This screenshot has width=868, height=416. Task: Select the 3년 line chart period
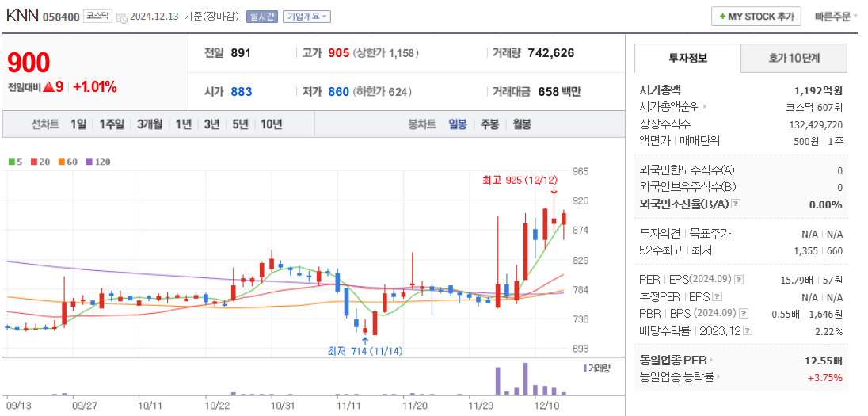(x=211, y=124)
